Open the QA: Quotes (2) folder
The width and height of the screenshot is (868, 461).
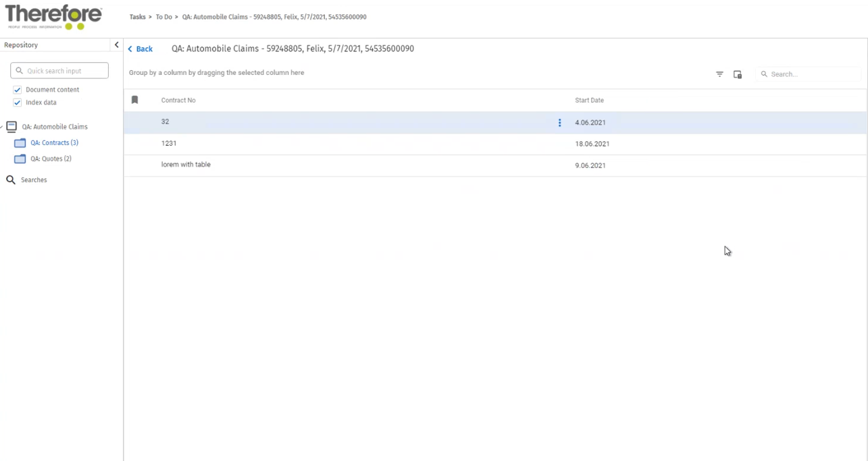click(51, 159)
